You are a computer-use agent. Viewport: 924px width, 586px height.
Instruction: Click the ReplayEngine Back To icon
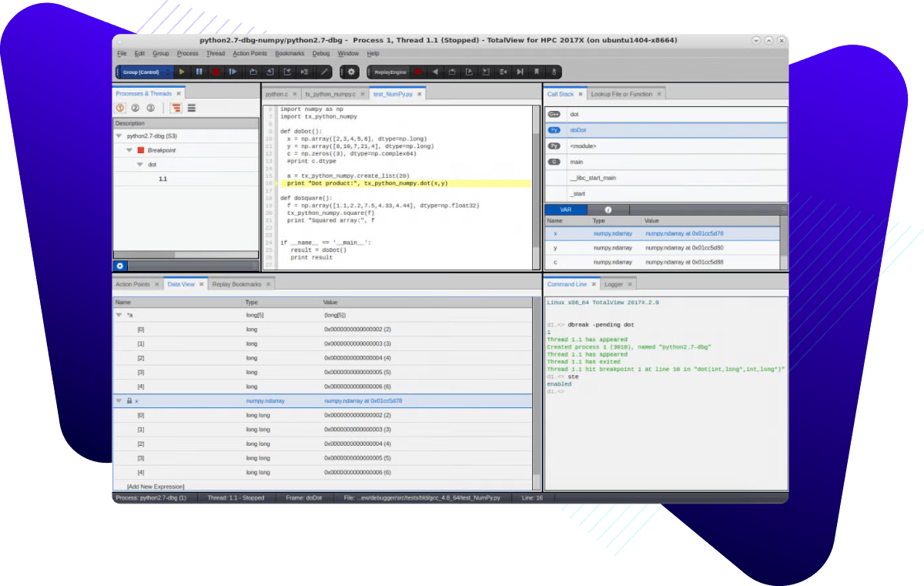[503, 72]
